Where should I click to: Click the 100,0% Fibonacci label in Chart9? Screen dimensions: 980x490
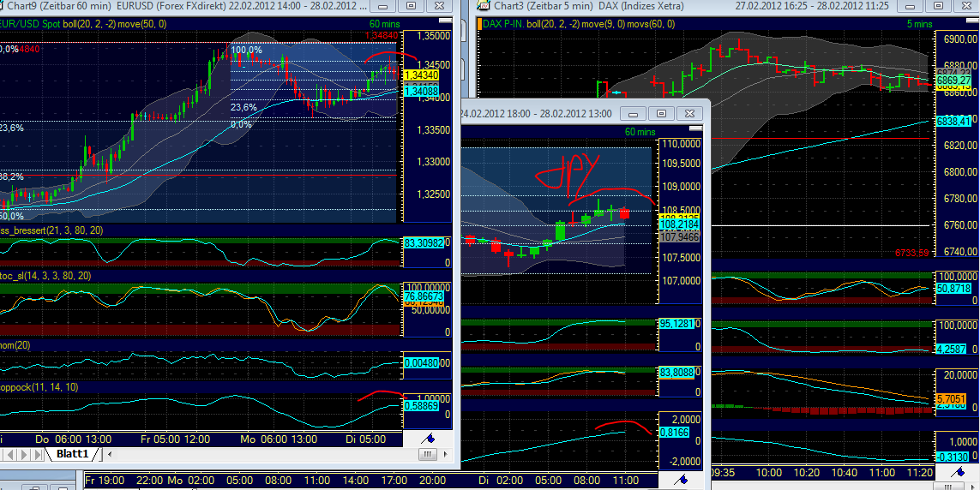pyautogui.click(x=247, y=50)
